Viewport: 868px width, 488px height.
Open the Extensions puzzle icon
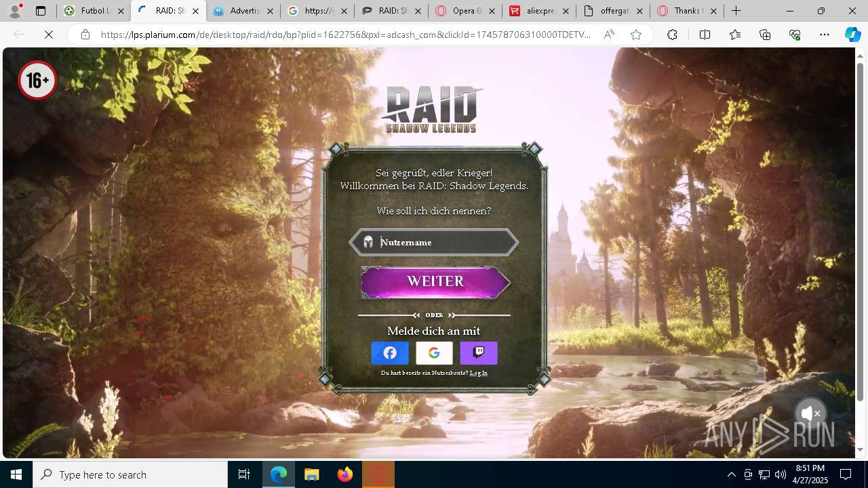pyautogui.click(x=672, y=35)
